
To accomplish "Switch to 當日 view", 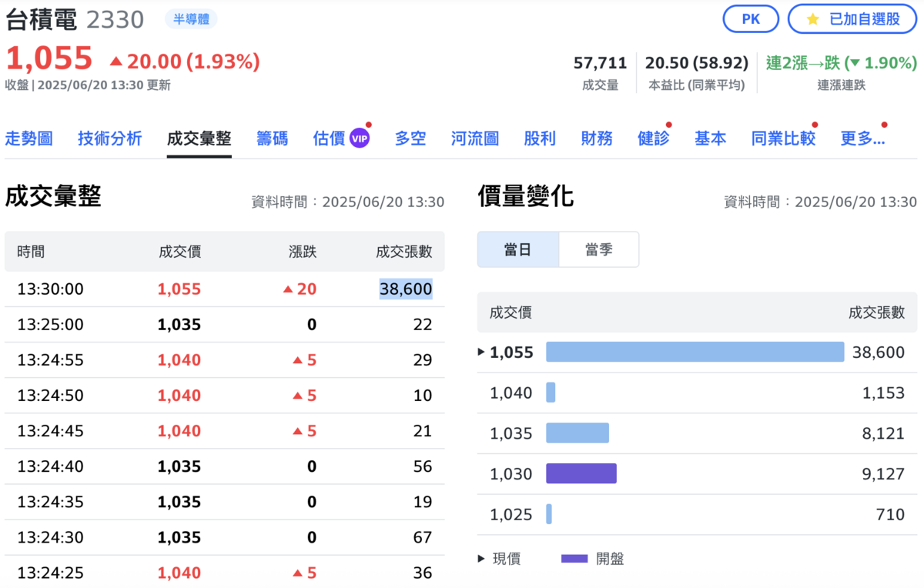I will tap(518, 249).
